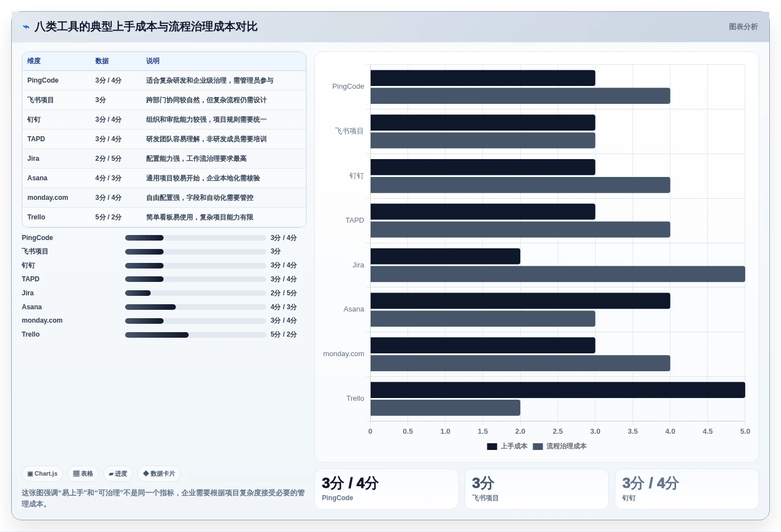Click the PingCode 流程治理成本 chart bar

[520, 96]
